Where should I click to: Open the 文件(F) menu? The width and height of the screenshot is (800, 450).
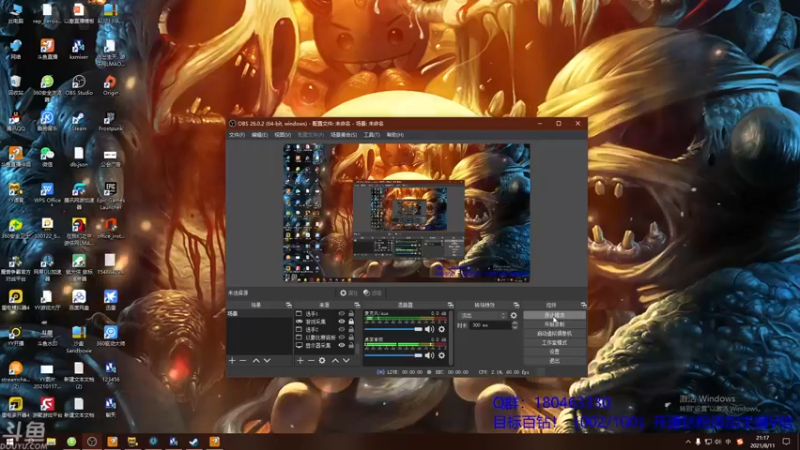237,135
